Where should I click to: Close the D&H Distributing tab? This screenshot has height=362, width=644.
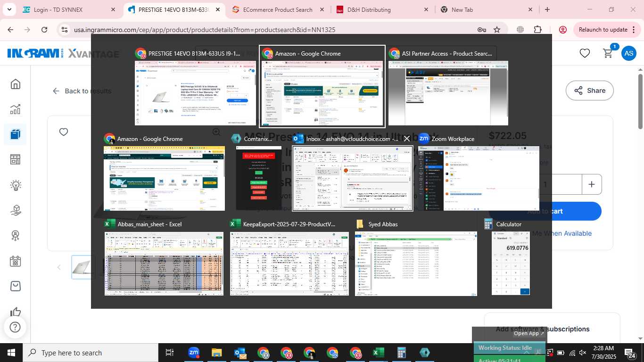tap(426, 9)
